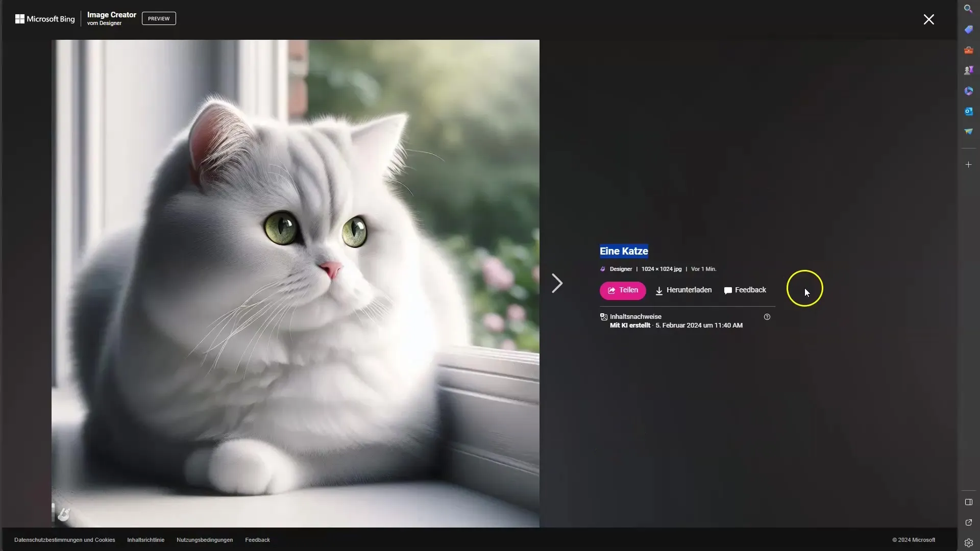Click the Datenschutzbestimmungen und Cookies link
This screenshot has width=980, height=551.
pos(65,540)
